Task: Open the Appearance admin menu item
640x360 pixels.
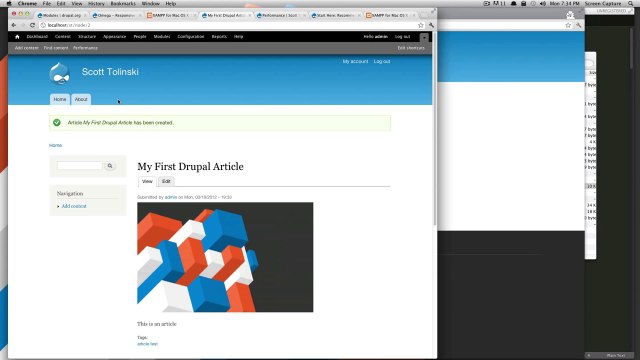Action: 115,37
